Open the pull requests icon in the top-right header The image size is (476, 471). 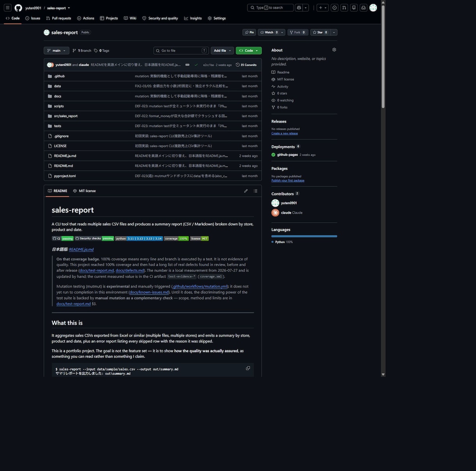(344, 8)
